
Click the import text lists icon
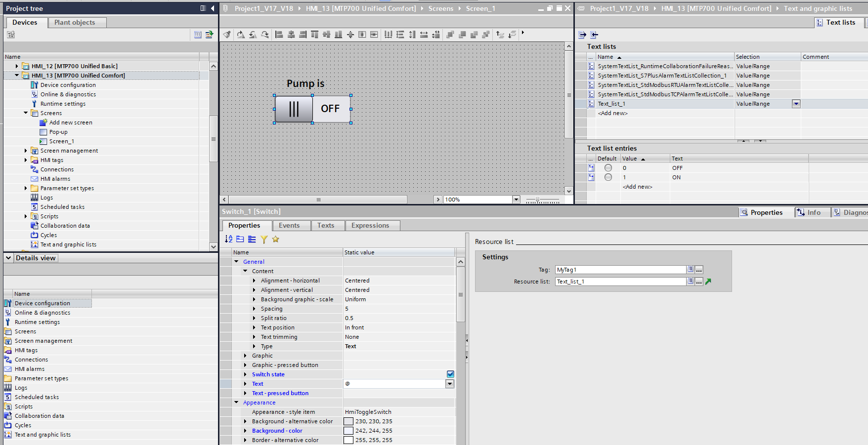point(594,35)
